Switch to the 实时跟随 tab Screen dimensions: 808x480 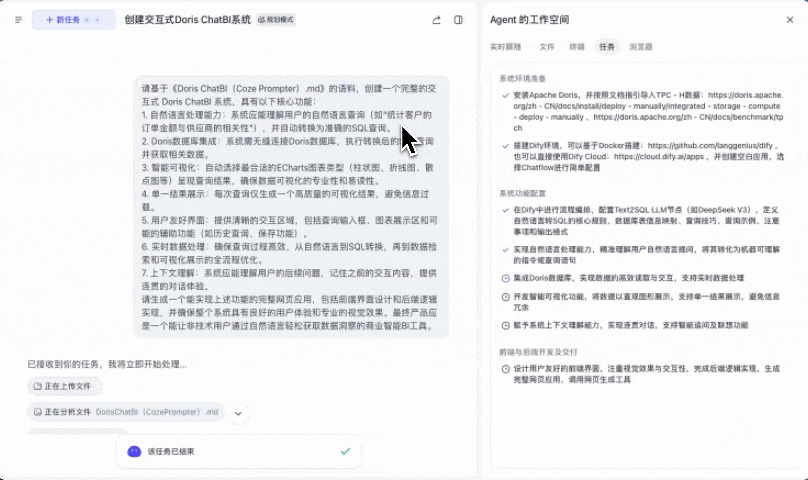[x=506, y=47]
